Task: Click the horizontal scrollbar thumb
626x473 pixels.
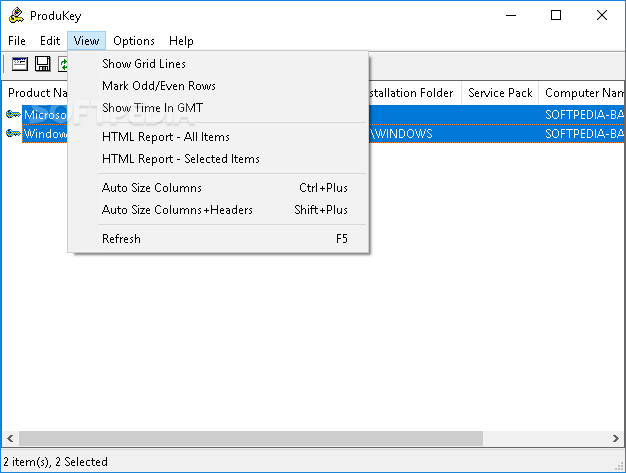Action: [251, 438]
